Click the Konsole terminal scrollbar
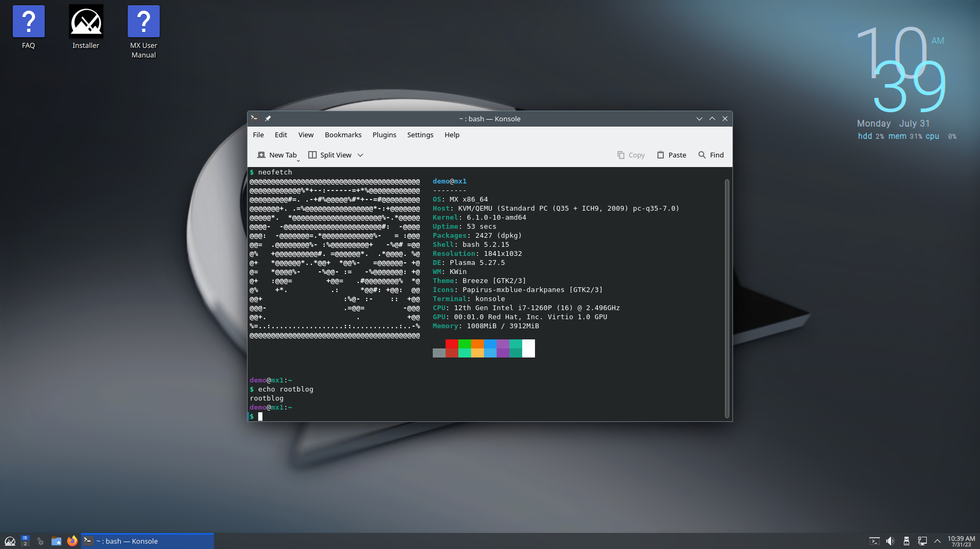Image resolution: width=980 pixels, height=549 pixels. pyautogui.click(x=727, y=296)
